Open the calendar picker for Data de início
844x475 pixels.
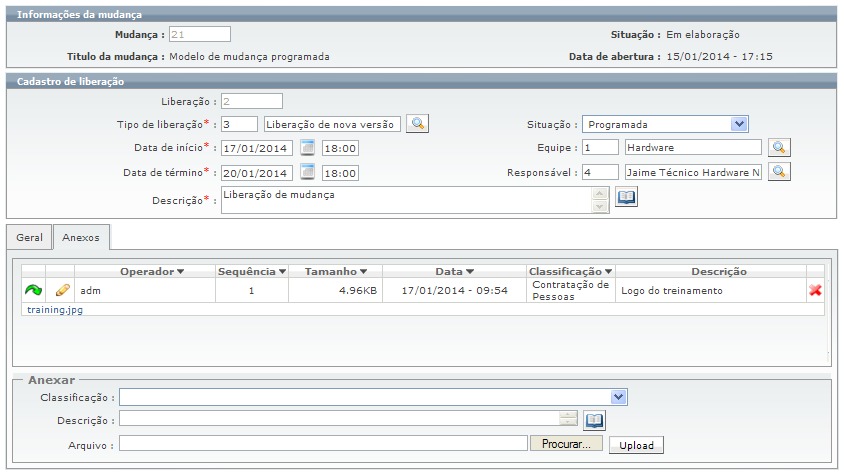[308, 148]
